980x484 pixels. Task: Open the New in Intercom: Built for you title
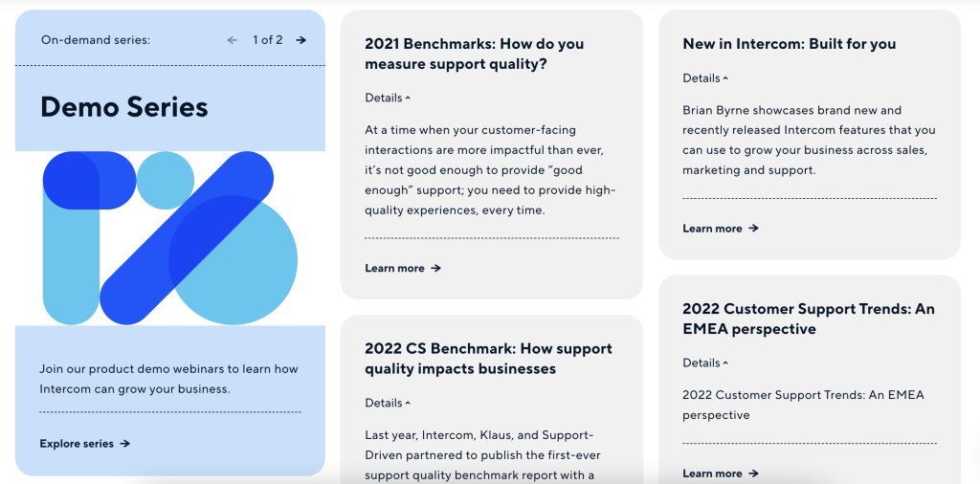coord(790,44)
